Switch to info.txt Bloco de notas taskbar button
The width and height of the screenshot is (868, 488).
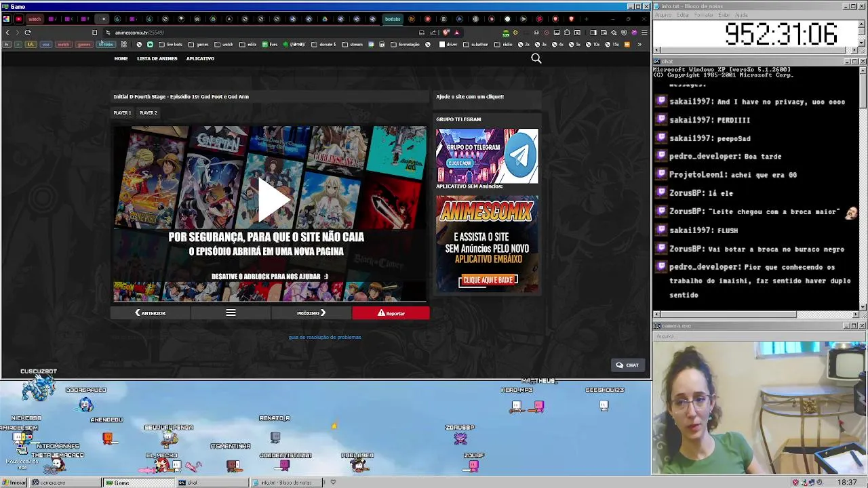pos(285,483)
